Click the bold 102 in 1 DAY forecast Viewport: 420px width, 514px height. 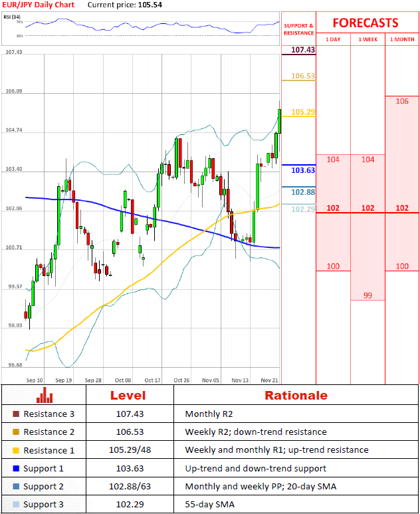(333, 208)
